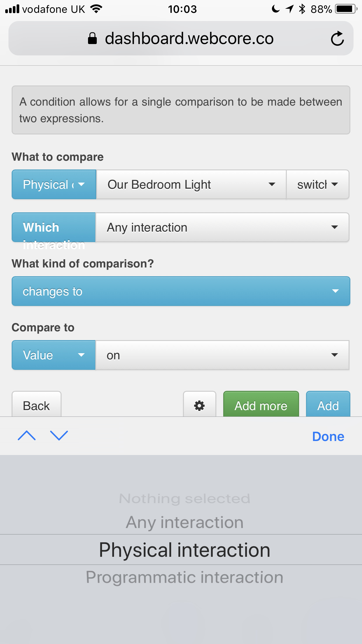Tap the dashboard.webcore.co address field

click(181, 38)
